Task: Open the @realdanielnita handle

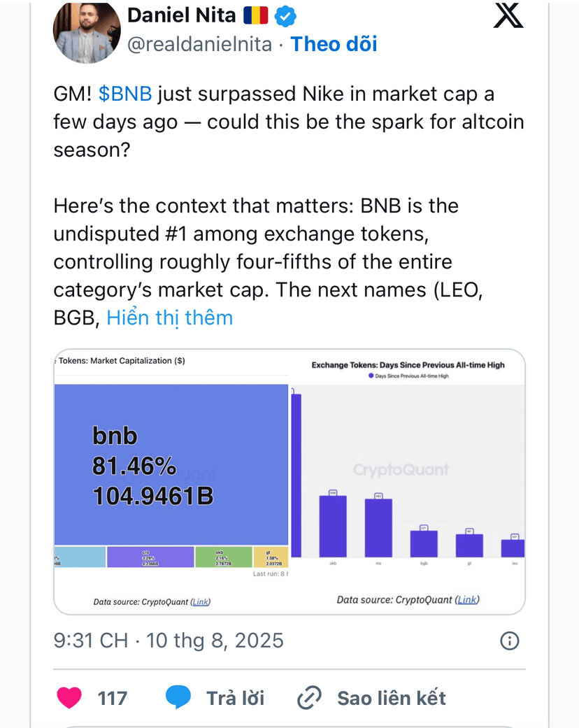Action: [x=200, y=45]
